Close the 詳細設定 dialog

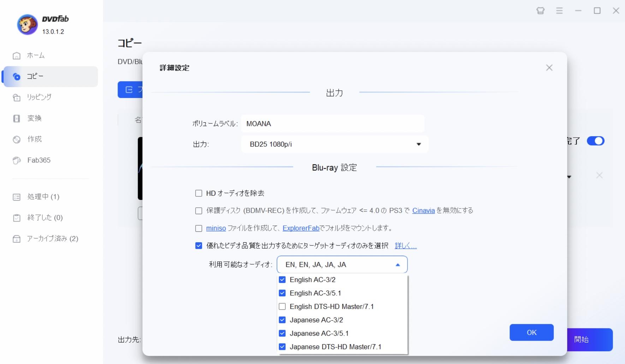point(549,68)
